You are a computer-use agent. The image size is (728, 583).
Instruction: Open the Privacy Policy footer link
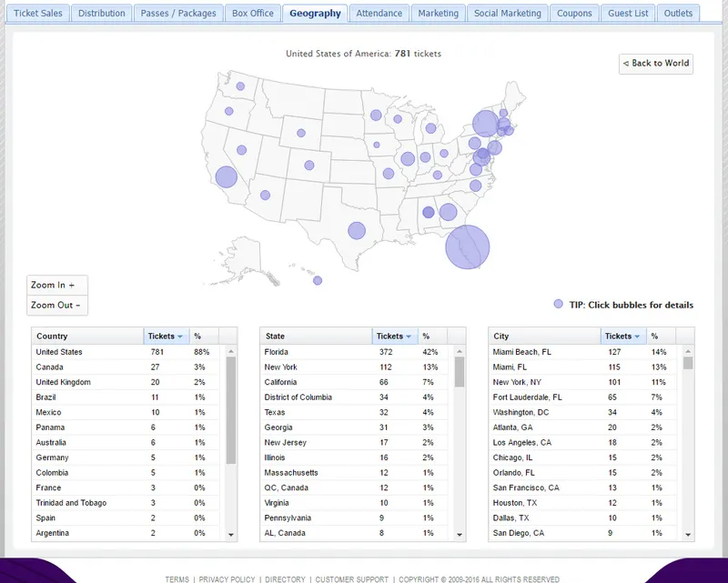227,579
